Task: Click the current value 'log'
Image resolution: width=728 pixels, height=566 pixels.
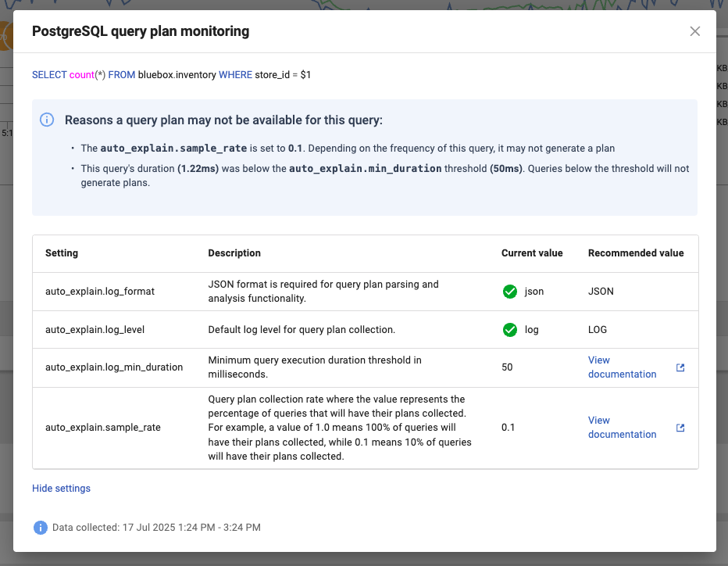Action: tap(532, 329)
